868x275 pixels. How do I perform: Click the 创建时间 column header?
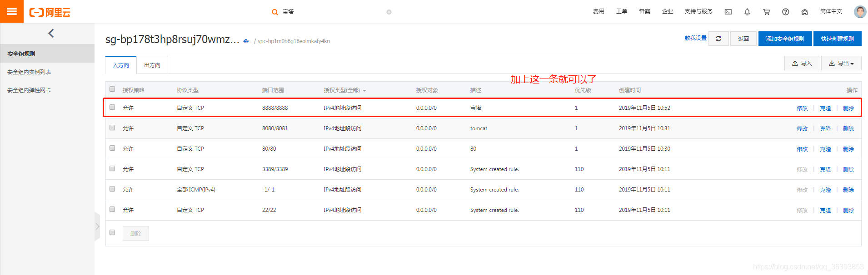point(630,90)
